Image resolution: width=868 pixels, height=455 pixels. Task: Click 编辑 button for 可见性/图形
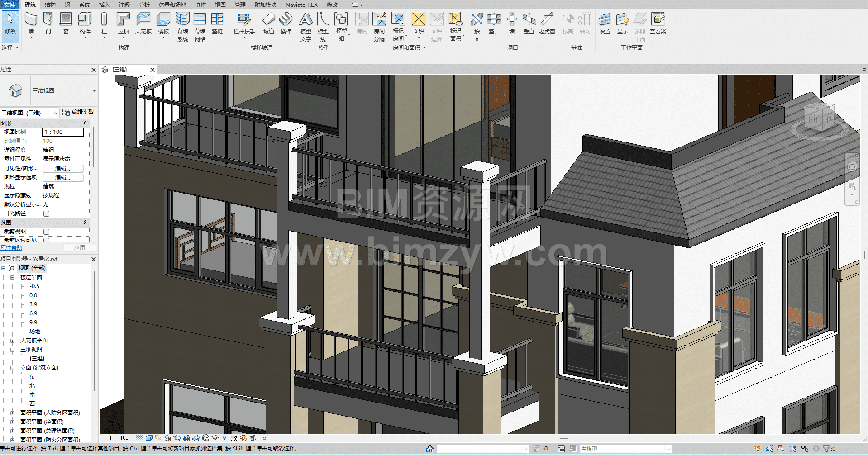[x=62, y=168]
